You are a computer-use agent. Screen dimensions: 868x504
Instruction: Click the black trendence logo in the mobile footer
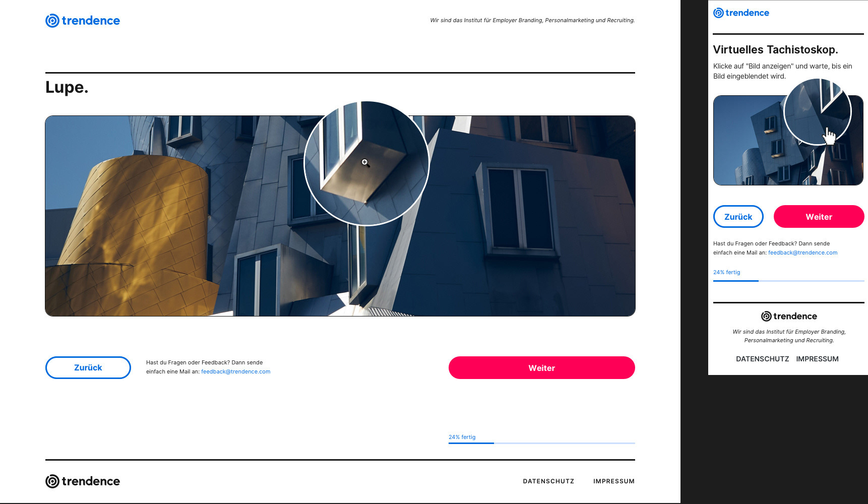789,316
